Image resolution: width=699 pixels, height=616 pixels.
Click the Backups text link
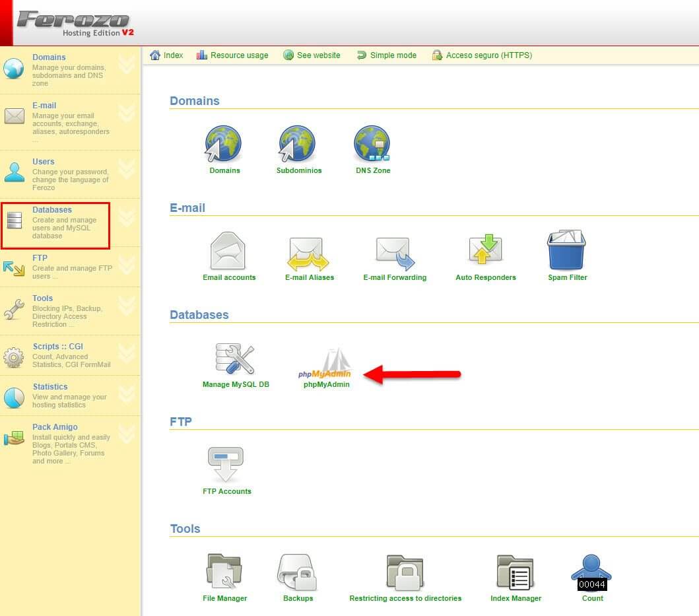tap(298, 599)
